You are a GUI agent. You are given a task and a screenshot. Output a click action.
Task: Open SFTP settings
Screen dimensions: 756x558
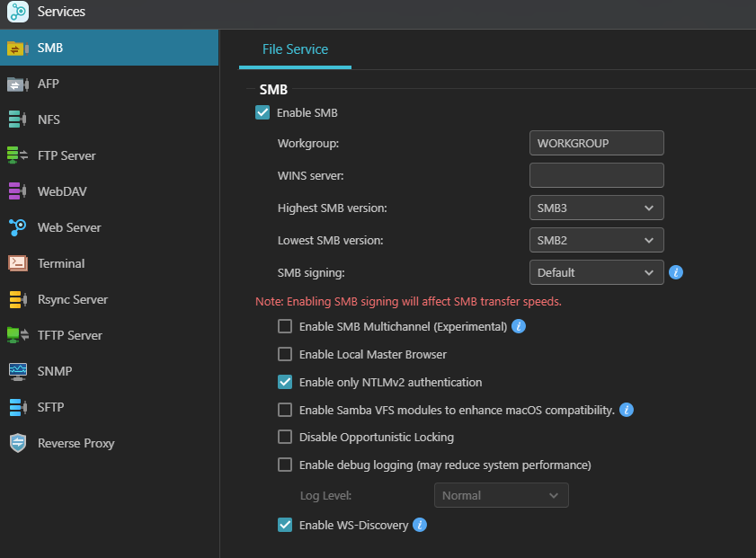pos(109,407)
